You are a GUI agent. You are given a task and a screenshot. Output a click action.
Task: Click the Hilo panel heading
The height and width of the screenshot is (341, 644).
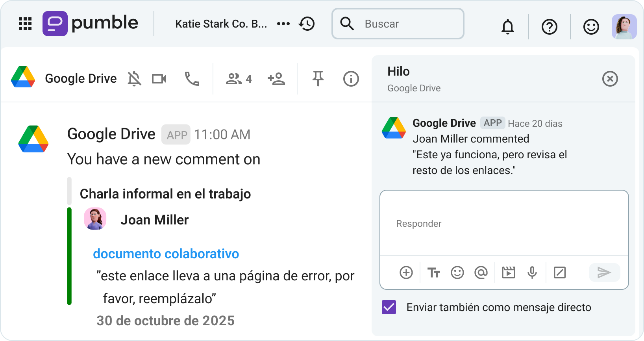[398, 71]
